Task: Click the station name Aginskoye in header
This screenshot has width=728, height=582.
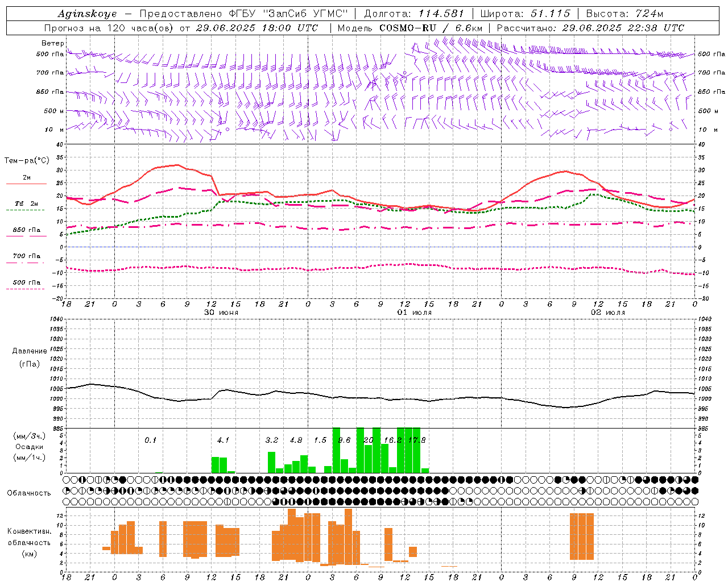Action: tap(88, 14)
